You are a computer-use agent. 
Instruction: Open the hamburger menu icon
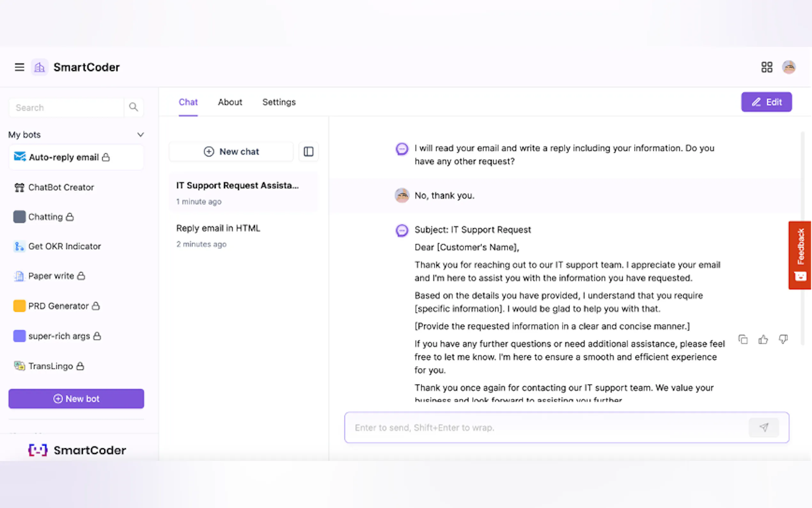[x=20, y=67]
